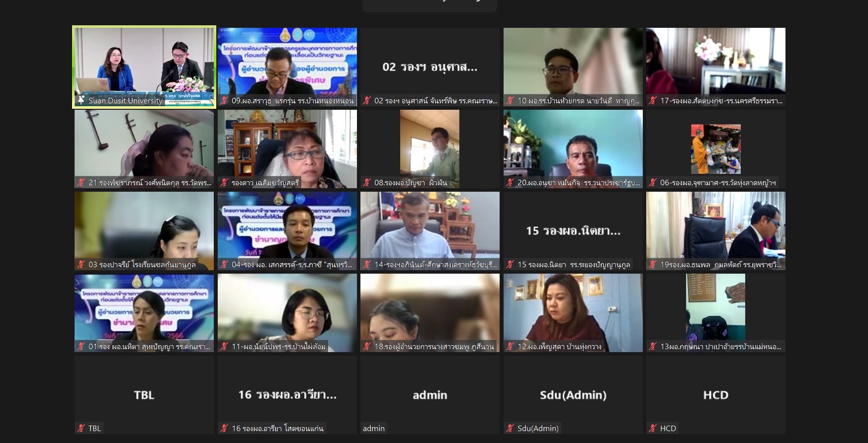Screen dimensions: 868x443
Task: Click muted mic icon on 03 รองปาจรีย์ tile
Action: click(81, 265)
